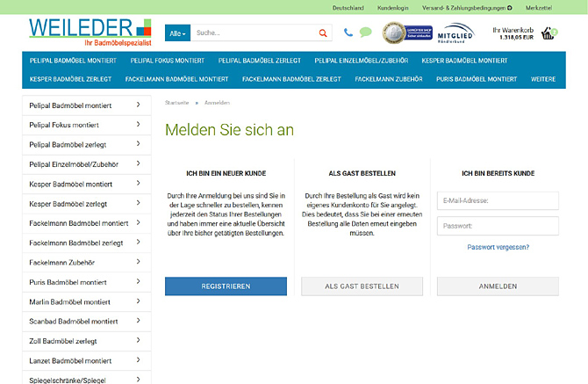This screenshot has width=588, height=384.
Task: Click the Mitglied Händlerbund logo
Action: pos(455,33)
